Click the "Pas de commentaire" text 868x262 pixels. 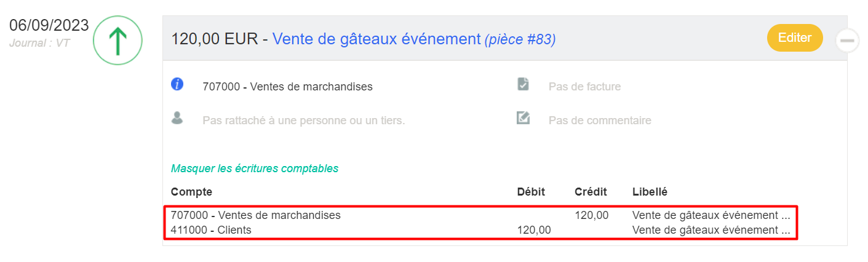click(x=600, y=121)
